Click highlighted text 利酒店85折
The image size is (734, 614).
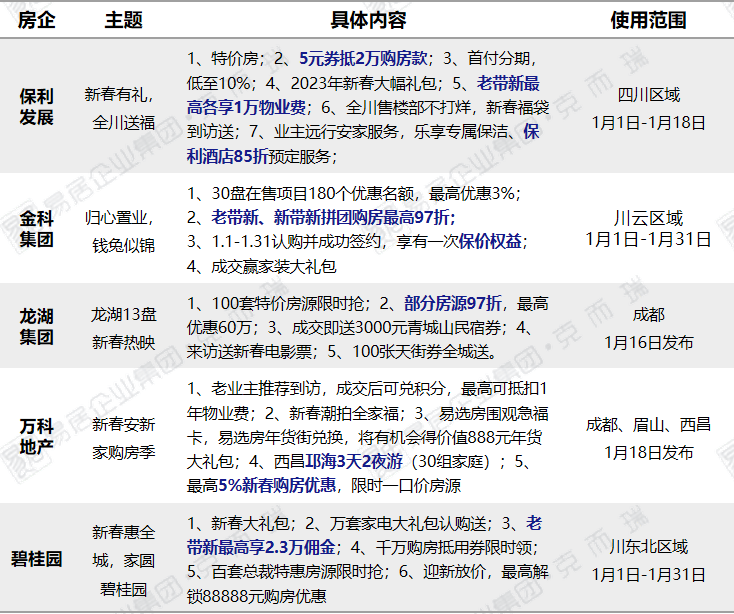228,156
